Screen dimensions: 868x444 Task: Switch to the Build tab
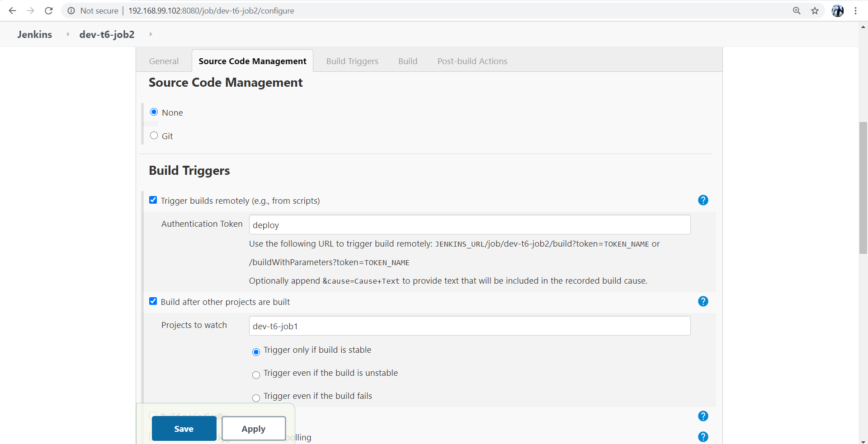click(x=408, y=61)
